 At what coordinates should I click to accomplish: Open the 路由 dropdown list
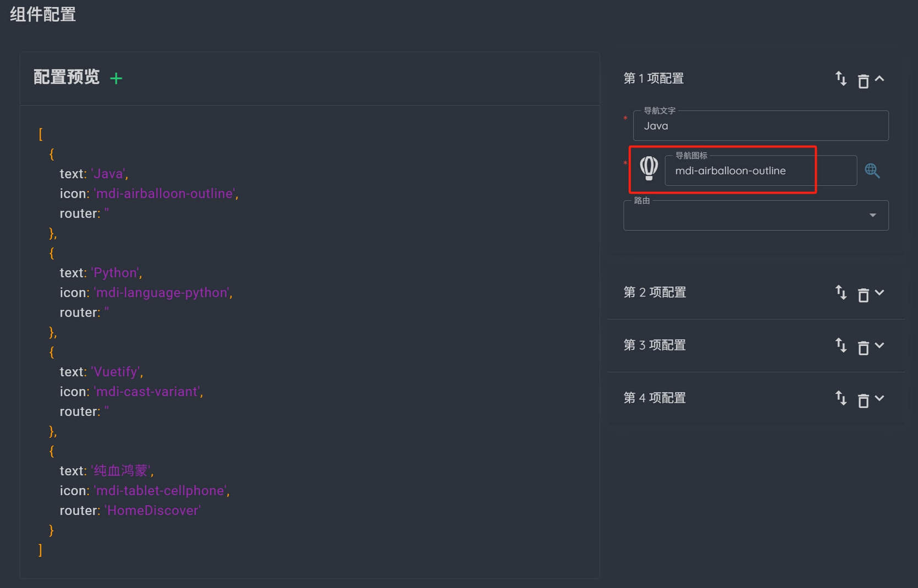pyautogui.click(x=756, y=215)
